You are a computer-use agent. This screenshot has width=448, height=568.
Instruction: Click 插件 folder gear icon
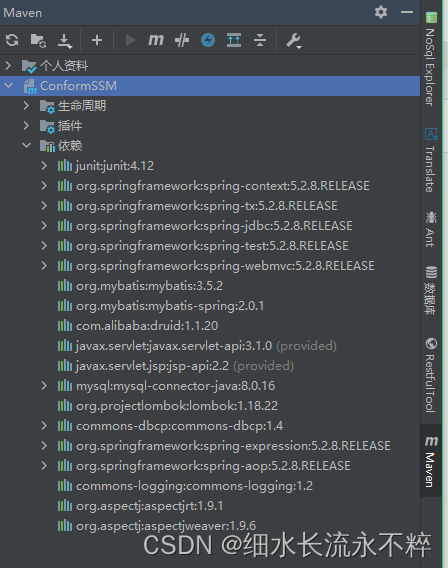coord(47,126)
